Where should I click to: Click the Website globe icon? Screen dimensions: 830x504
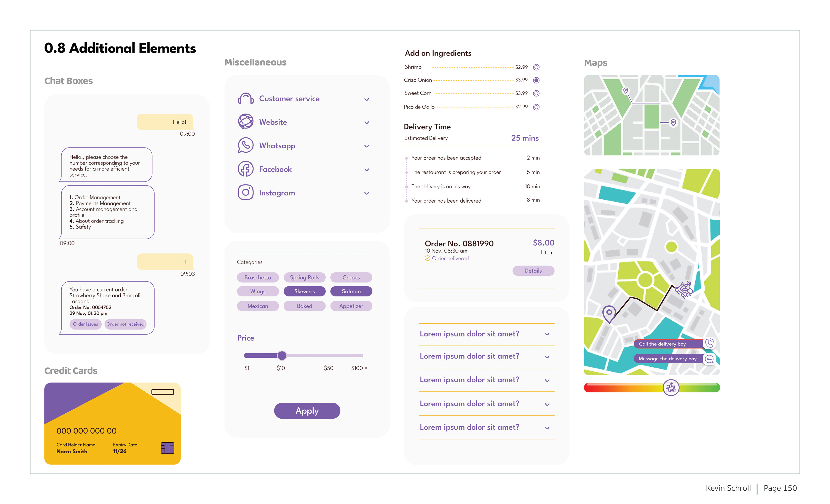pyautogui.click(x=246, y=122)
